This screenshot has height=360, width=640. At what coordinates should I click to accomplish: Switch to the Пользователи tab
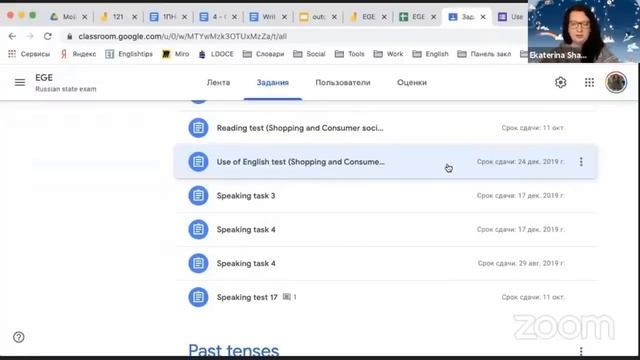tap(343, 82)
